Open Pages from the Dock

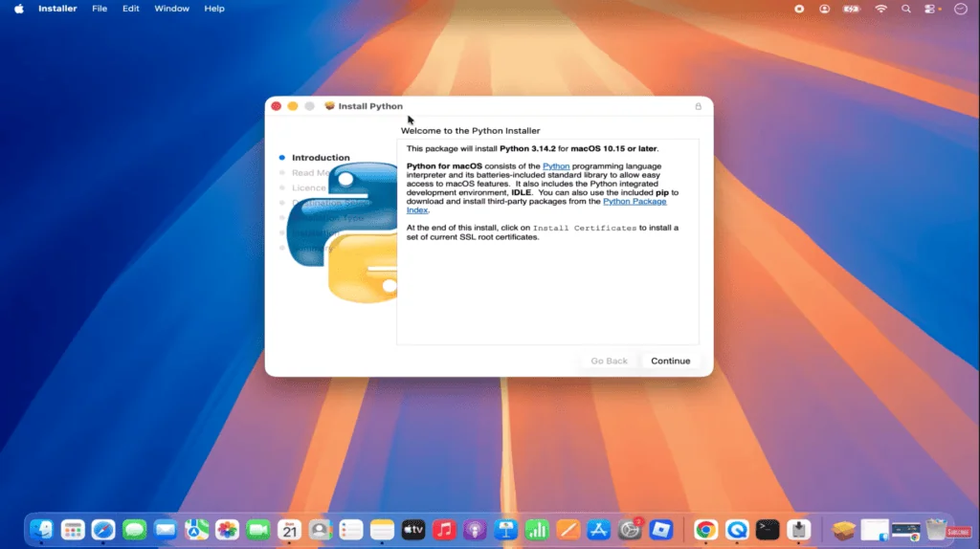[568, 530]
